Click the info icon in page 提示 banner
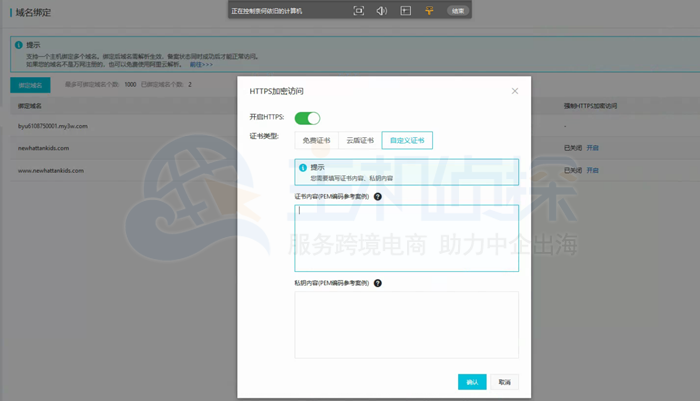 point(19,45)
